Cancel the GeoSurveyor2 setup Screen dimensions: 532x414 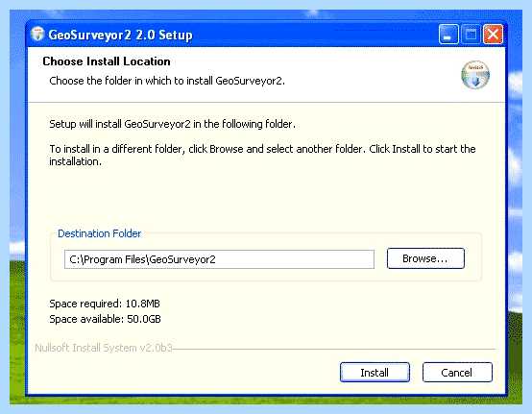[457, 373]
